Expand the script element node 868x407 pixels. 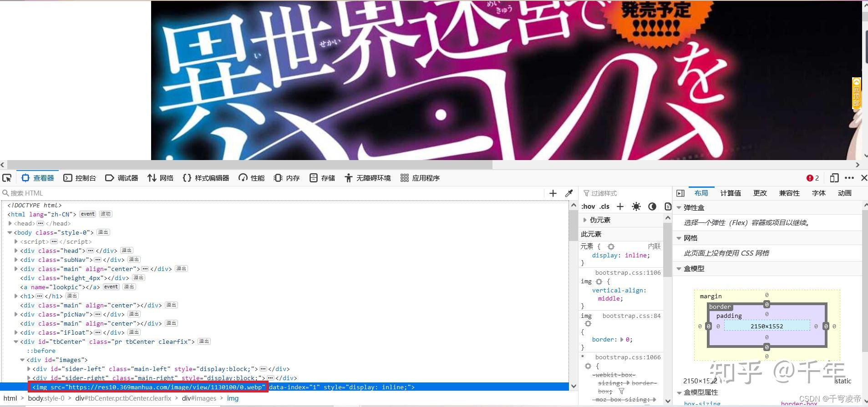(x=16, y=241)
